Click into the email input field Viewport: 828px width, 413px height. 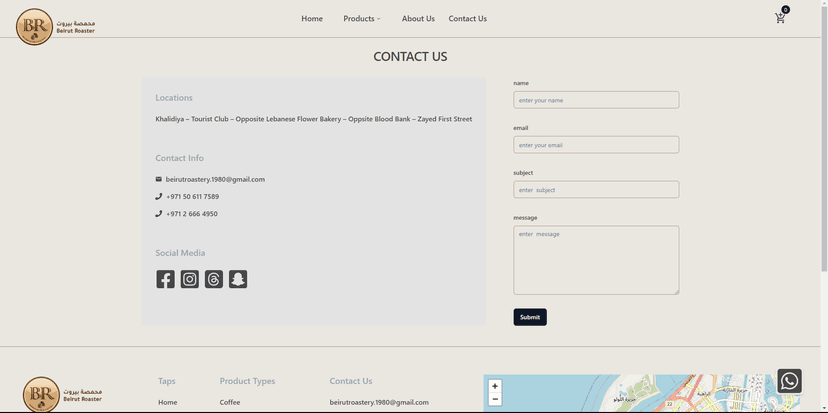tap(596, 145)
